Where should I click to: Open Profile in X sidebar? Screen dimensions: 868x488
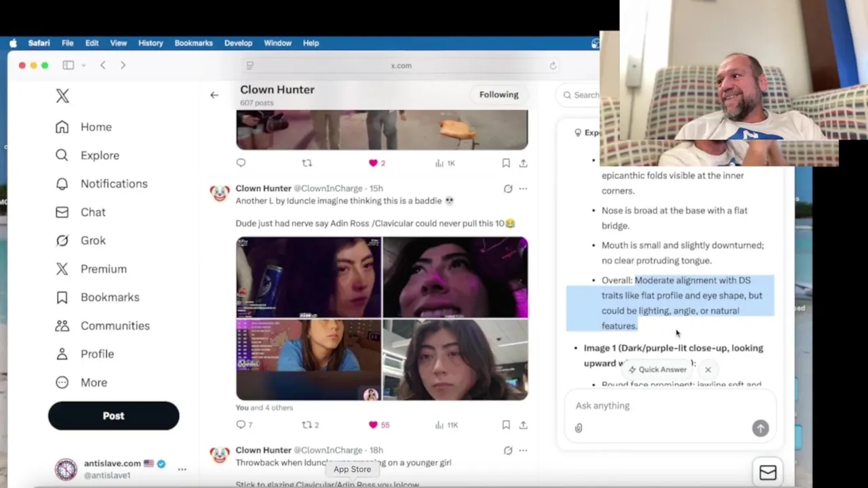(x=85, y=354)
